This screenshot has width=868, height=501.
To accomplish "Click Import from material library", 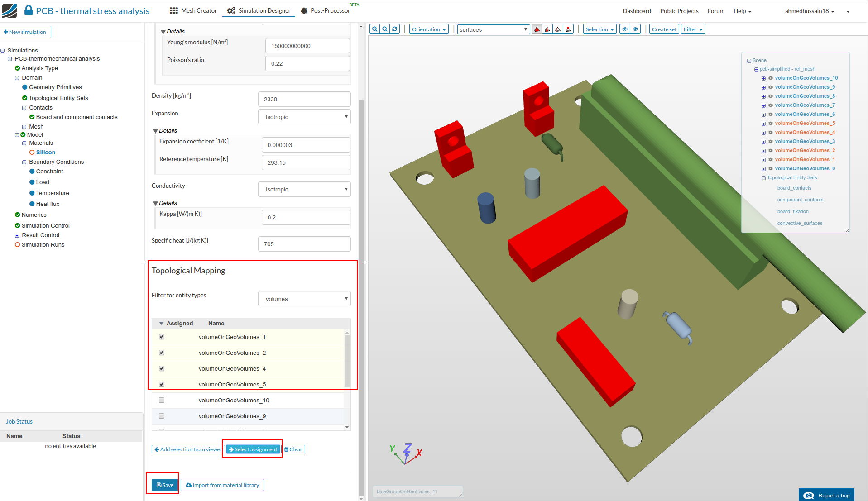I will pyautogui.click(x=222, y=485).
